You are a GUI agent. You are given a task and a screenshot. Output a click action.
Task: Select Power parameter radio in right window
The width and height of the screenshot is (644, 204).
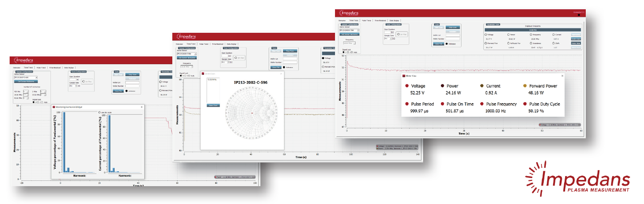coord(508,34)
